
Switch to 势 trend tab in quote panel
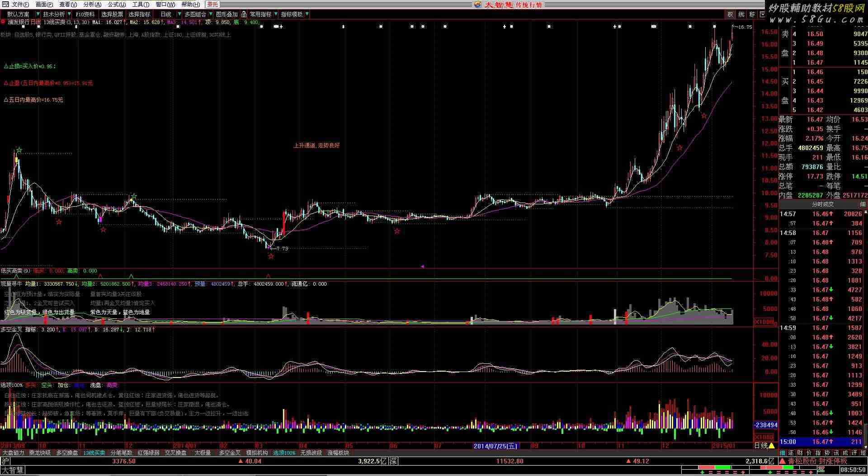827,452
